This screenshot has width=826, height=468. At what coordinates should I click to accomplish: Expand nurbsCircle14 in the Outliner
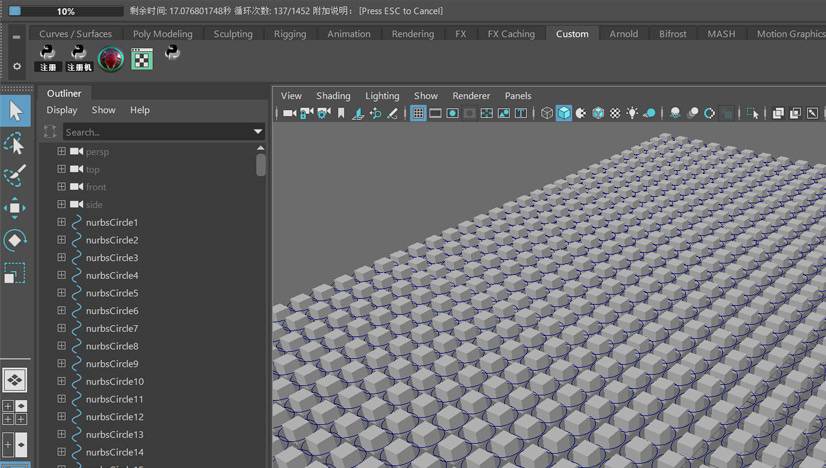coord(61,452)
